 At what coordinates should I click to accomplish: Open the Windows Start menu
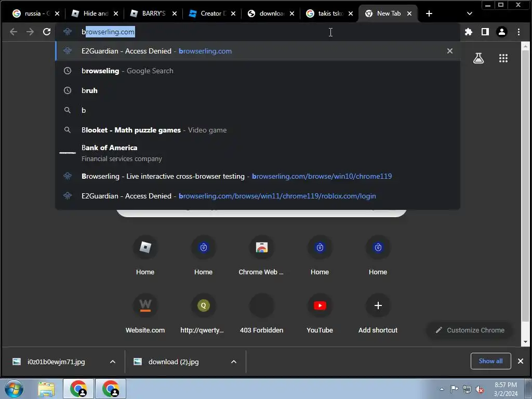(14, 389)
